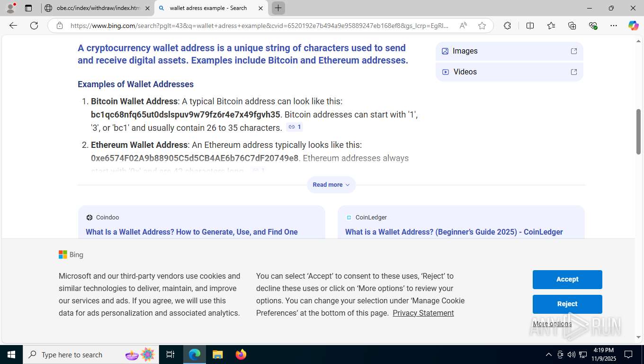Open Edge Settings and more menu
The width and height of the screenshot is (644, 364).
(x=614, y=26)
